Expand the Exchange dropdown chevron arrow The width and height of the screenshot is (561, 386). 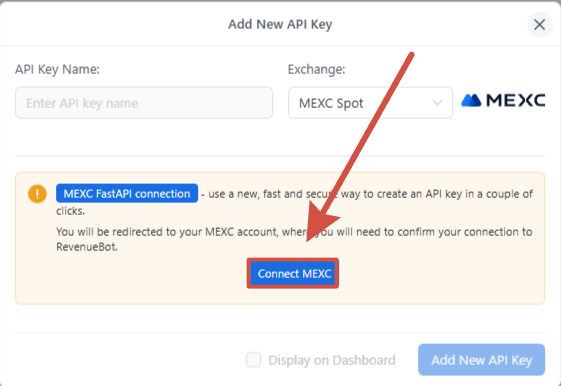tap(437, 103)
